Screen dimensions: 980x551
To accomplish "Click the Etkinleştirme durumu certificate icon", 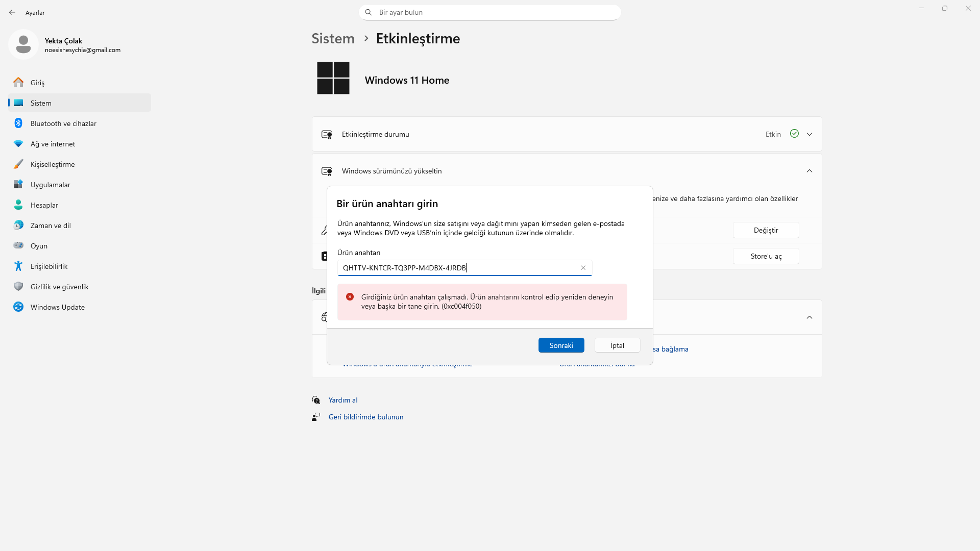I will (x=327, y=135).
